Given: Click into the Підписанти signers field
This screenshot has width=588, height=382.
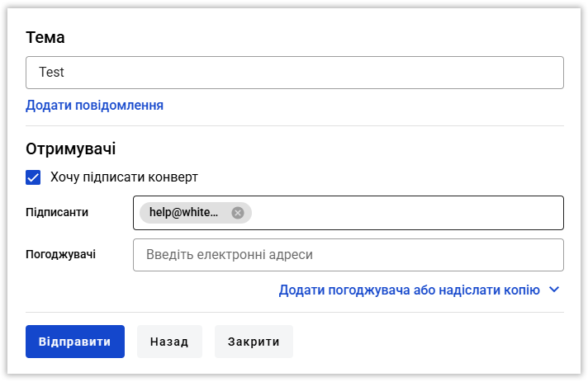Looking at the screenshot, I should pyautogui.click(x=349, y=213).
